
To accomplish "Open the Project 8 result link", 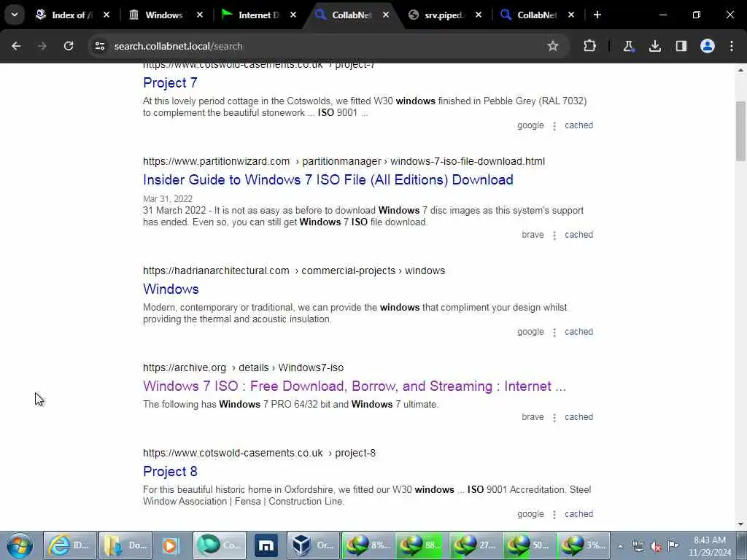I will point(170,472).
